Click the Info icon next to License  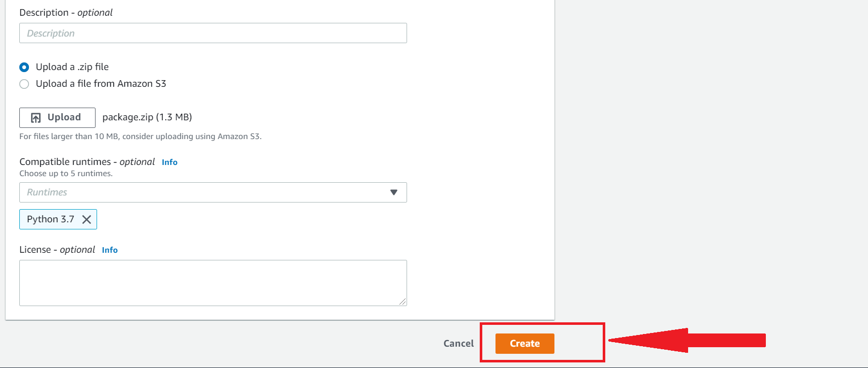[109, 250]
